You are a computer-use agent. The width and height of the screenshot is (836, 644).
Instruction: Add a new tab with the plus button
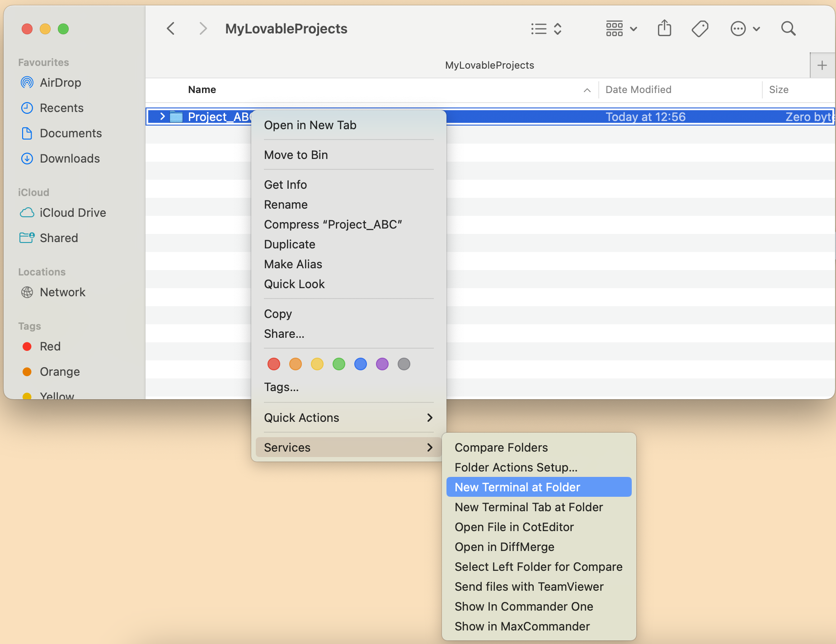822,65
